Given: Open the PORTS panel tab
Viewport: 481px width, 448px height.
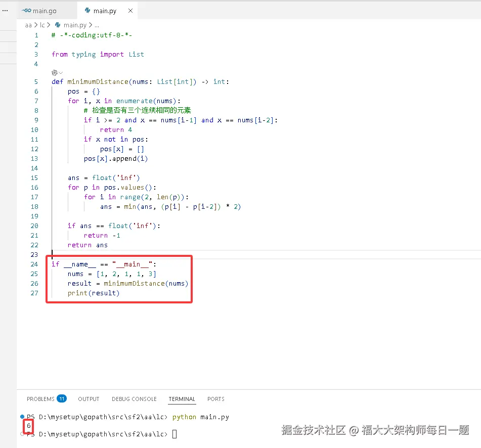Looking at the screenshot, I should coord(216,399).
